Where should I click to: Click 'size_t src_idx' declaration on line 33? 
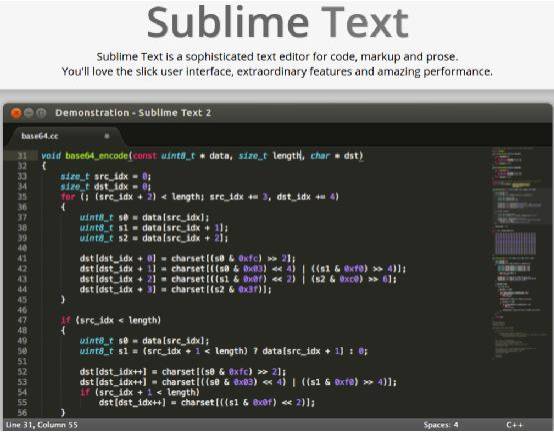pos(94,176)
